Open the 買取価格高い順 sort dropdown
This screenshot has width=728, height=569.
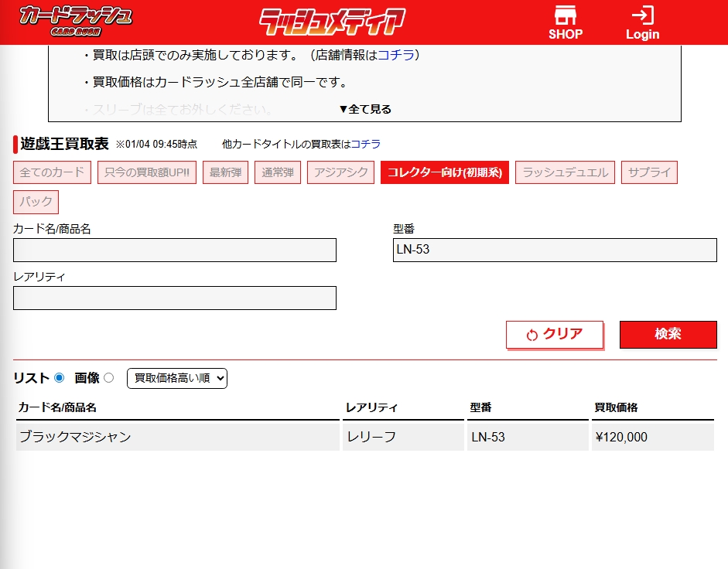point(176,378)
